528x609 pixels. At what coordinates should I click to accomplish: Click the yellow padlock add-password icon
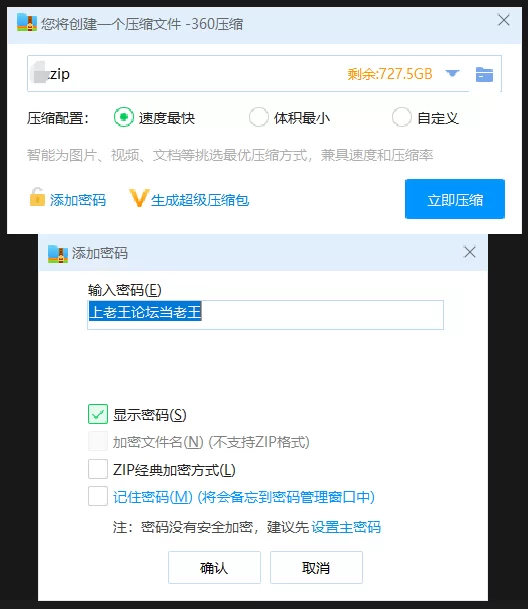click(x=37, y=197)
